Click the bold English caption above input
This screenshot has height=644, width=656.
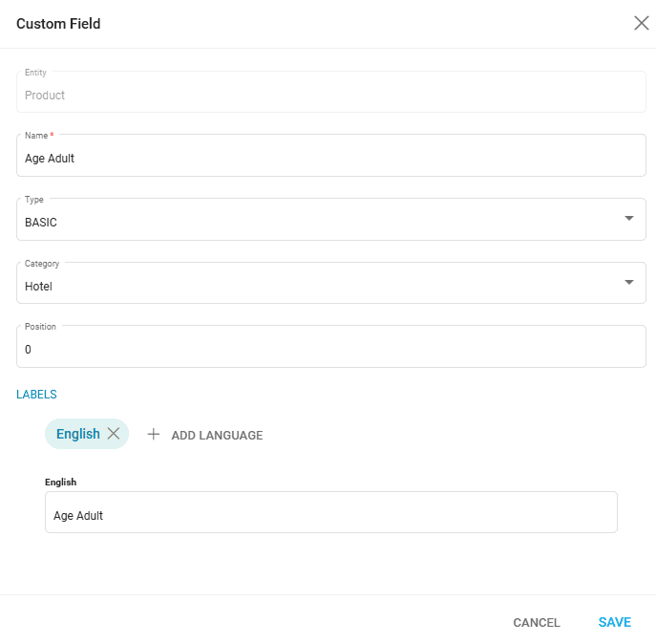point(60,483)
